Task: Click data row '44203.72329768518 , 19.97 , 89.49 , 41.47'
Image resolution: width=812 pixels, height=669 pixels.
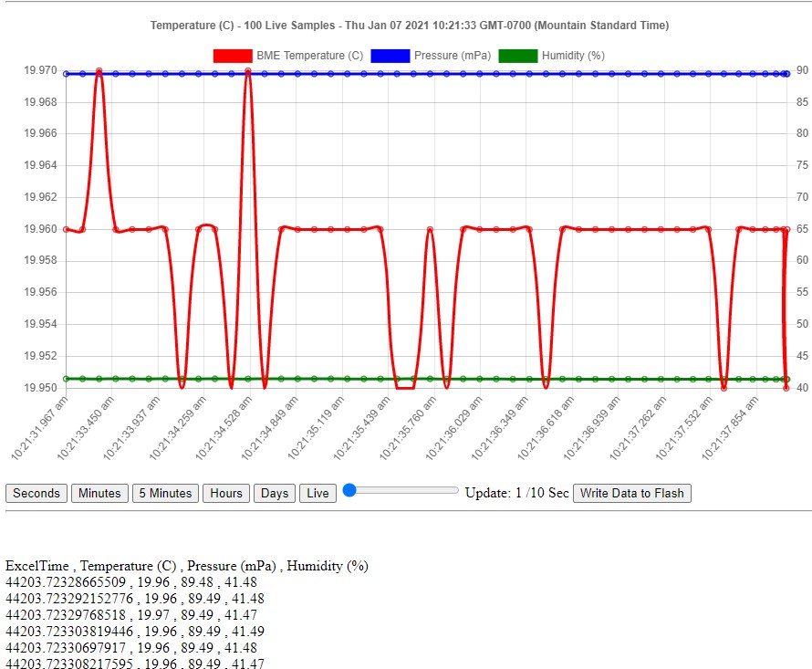Action: (x=131, y=614)
